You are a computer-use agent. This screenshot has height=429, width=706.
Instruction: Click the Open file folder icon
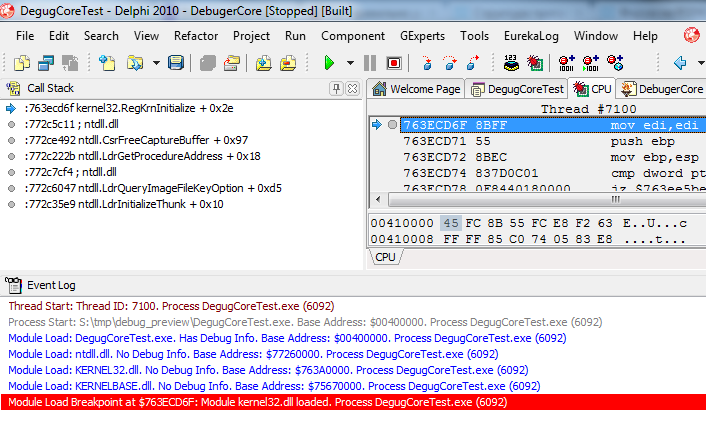[135, 63]
